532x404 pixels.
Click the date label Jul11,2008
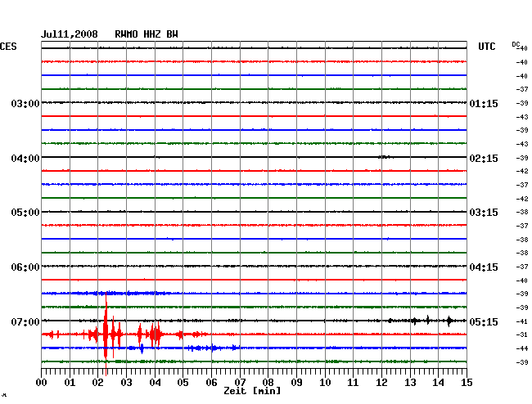pyautogui.click(x=70, y=34)
